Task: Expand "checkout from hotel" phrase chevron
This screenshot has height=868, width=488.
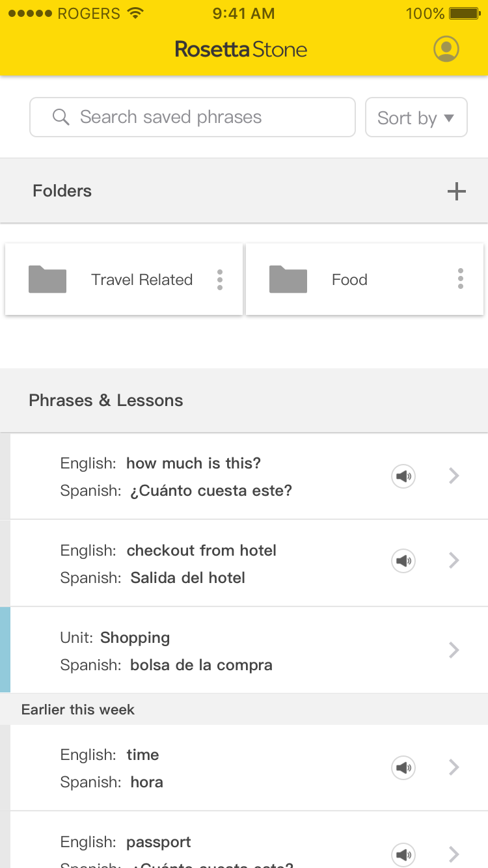Action: coord(454,560)
